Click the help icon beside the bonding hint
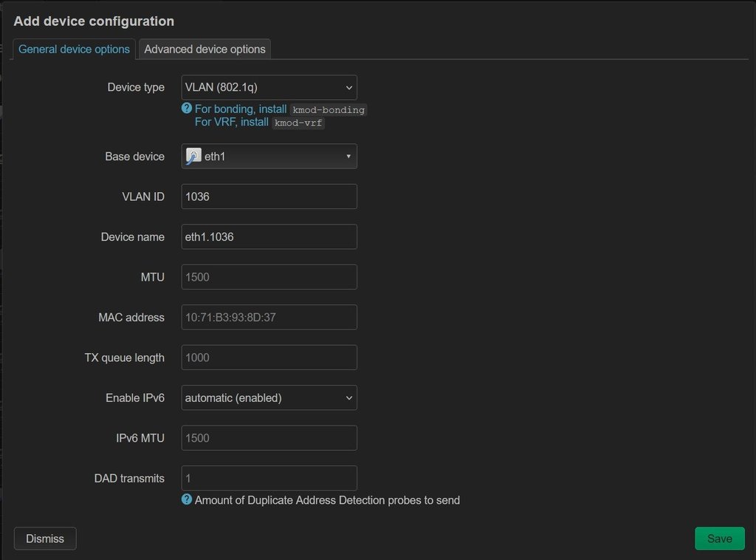This screenshot has height=560, width=756. tap(187, 109)
